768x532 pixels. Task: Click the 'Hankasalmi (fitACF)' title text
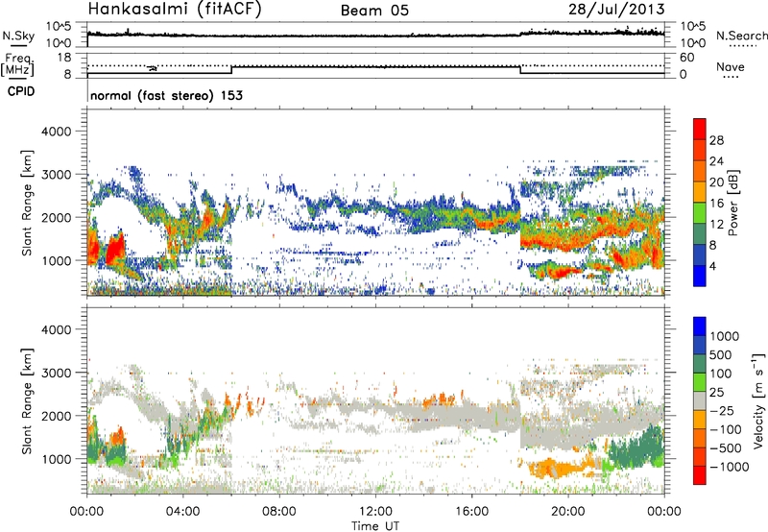click(175, 9)
